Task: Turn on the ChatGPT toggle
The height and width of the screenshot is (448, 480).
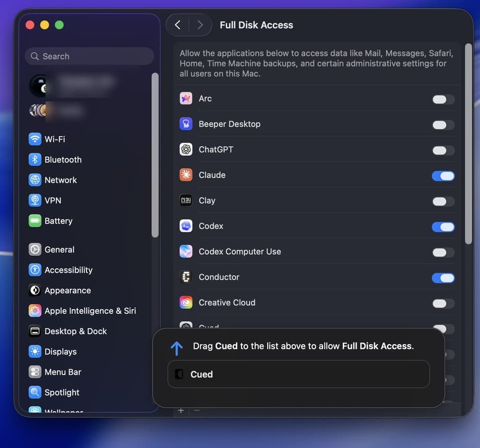Action: coord(443,150)
